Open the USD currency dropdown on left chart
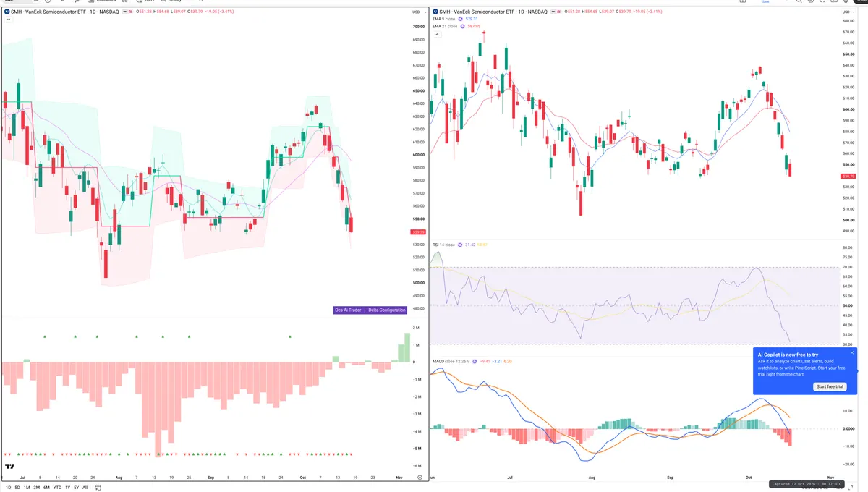The image size is (868, 492). [x=417, y=12]
